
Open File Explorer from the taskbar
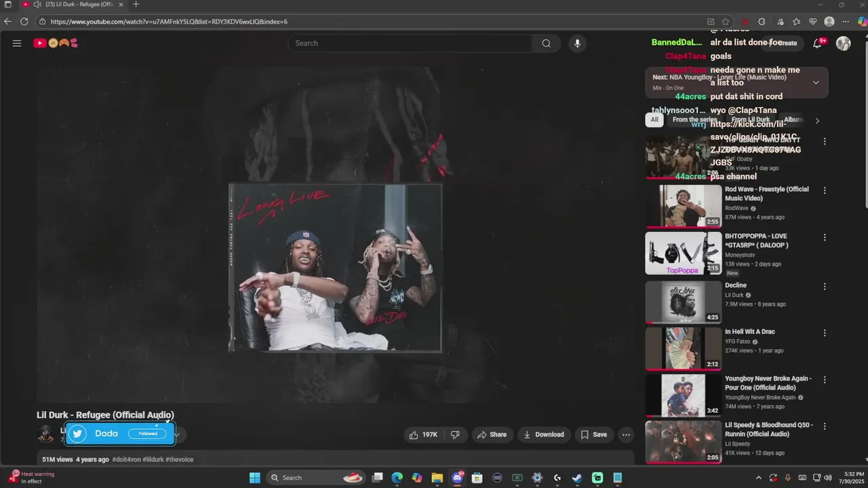(x=437, y=478)
